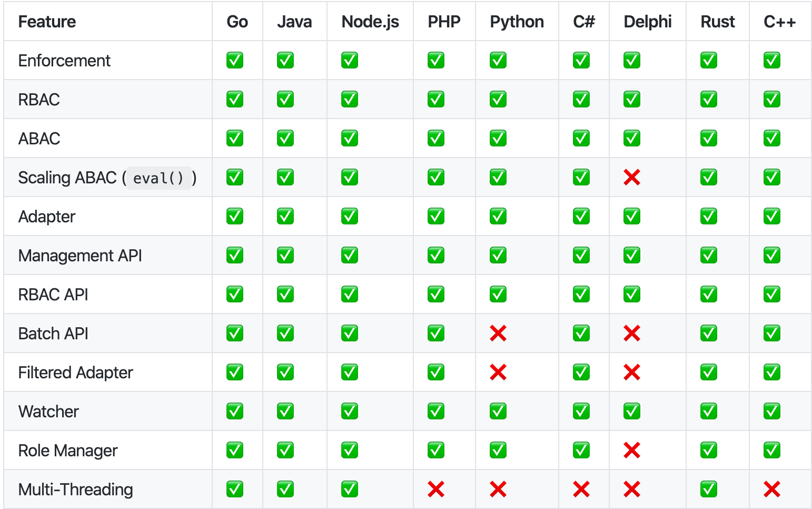Click the C++ column header
The width and height of the screenshot is (812, 509).
pyautogui.click(x=780, y=22)
